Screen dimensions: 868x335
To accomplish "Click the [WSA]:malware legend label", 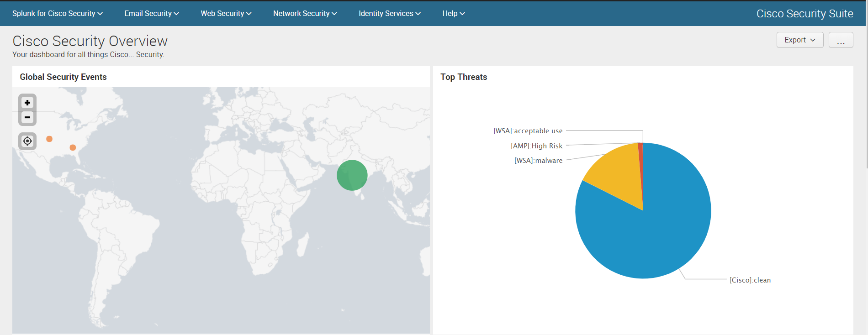I will 539,161.
